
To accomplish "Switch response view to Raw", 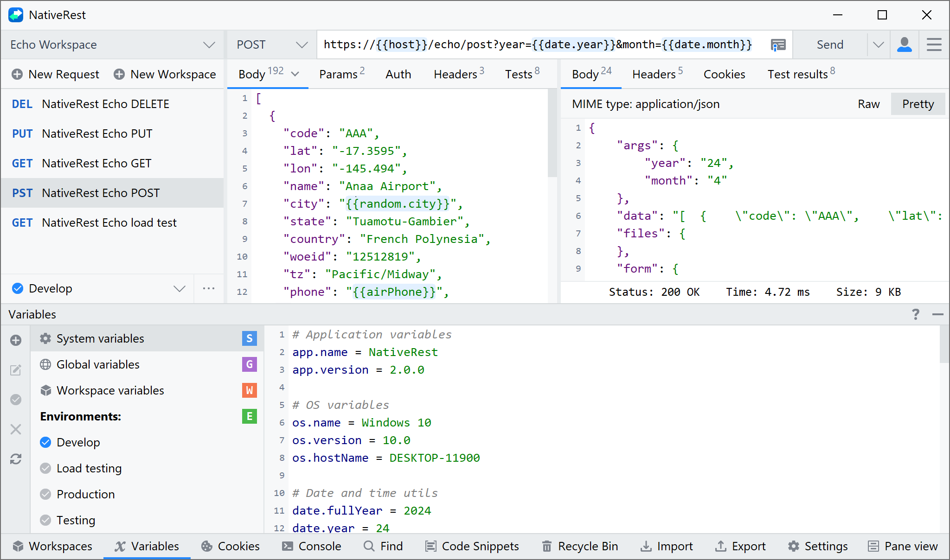I will click(868, 104).
